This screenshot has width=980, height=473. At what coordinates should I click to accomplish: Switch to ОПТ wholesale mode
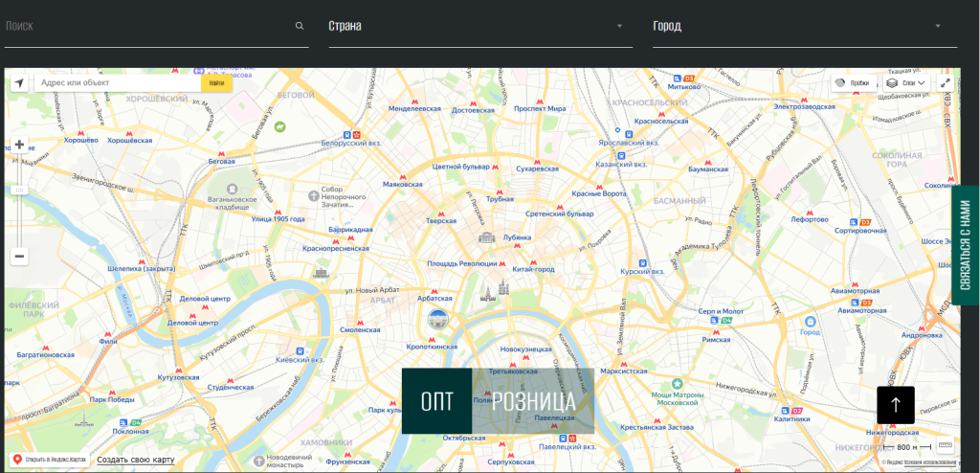pyautogui.click(x=436, y=401)
